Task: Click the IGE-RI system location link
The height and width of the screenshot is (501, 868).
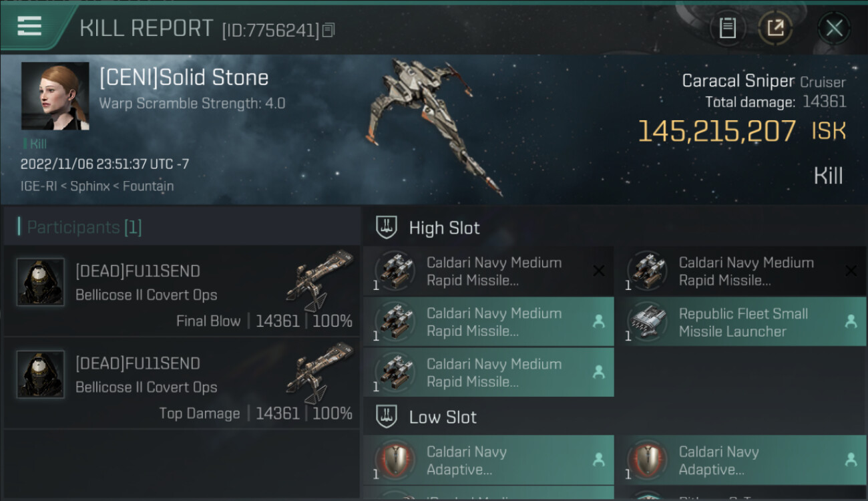Action: [x=41, y=186]
